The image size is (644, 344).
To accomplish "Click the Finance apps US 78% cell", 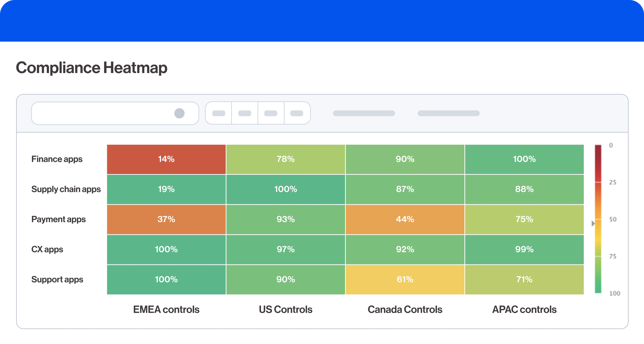I will coord(286,159).
